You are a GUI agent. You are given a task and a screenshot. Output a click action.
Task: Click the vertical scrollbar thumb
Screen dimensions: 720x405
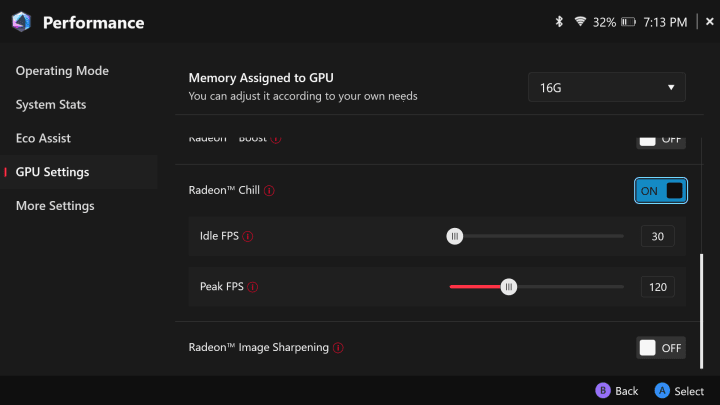(701, 311)
